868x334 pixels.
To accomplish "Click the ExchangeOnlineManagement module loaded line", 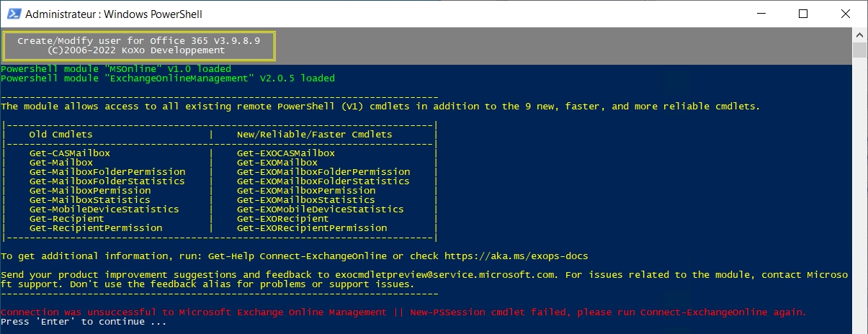I will pyautogui.click(x=168, y=78).
